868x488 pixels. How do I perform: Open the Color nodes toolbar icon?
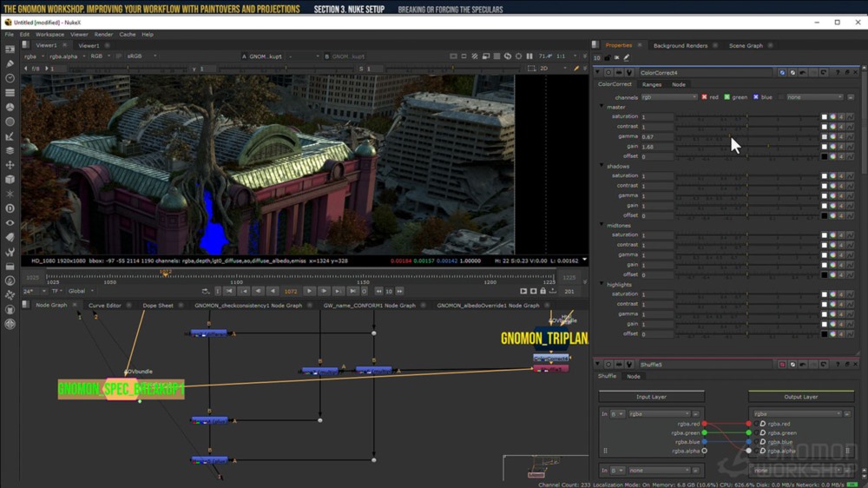click(10, 107)
